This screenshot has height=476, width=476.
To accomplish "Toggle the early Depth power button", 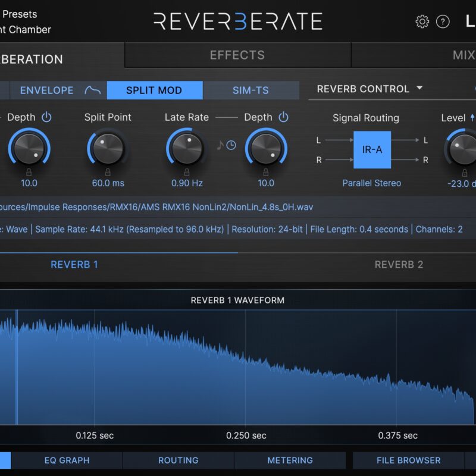I will pos(46,117).
